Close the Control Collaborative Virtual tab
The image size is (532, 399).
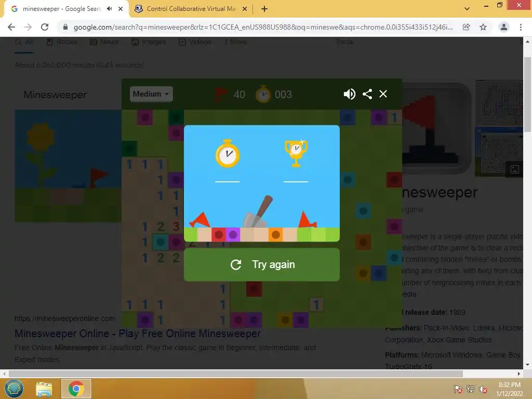[x=245, y=9]
